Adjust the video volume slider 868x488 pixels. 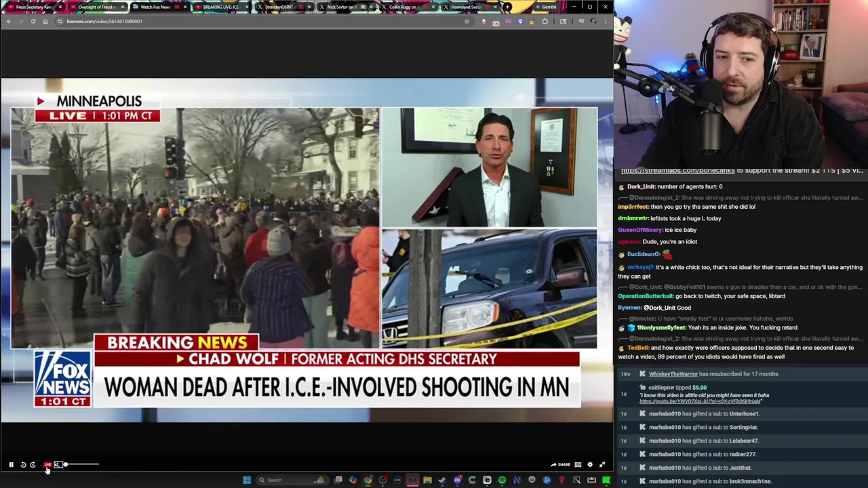[81, 464]
